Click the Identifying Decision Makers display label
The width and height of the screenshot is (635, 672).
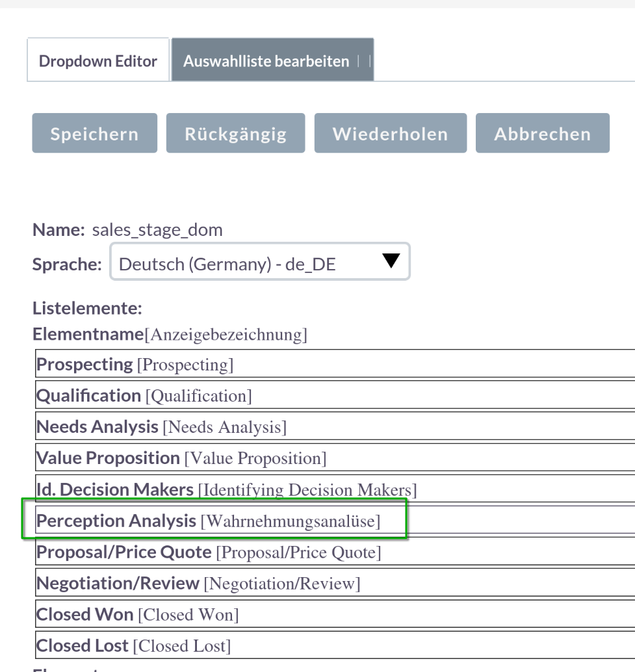click(309, 489)
